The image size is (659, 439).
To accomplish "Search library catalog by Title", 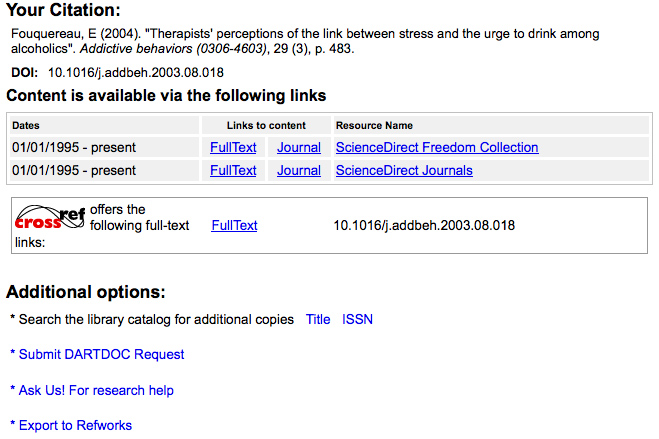I will coord(318,319).
